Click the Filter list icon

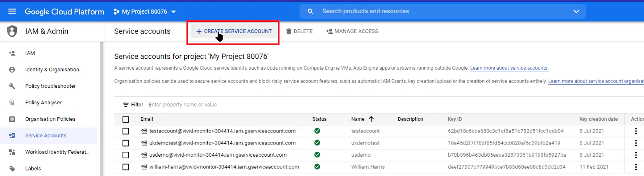pos(126,105)
